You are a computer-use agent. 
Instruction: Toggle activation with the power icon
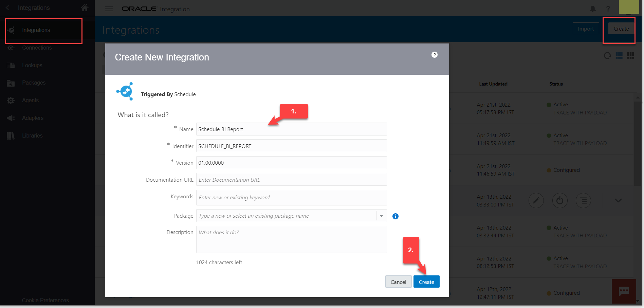pyautogui.click(x=559, y=201)
